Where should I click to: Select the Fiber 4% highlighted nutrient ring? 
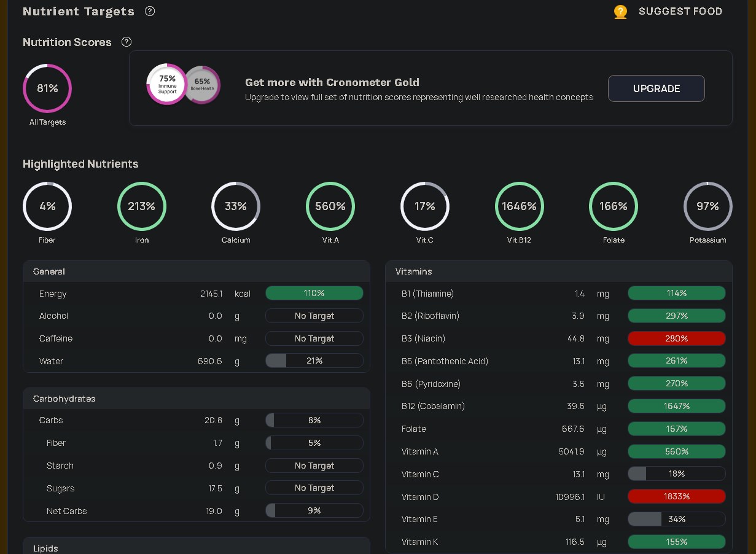[x=47, y=206]
